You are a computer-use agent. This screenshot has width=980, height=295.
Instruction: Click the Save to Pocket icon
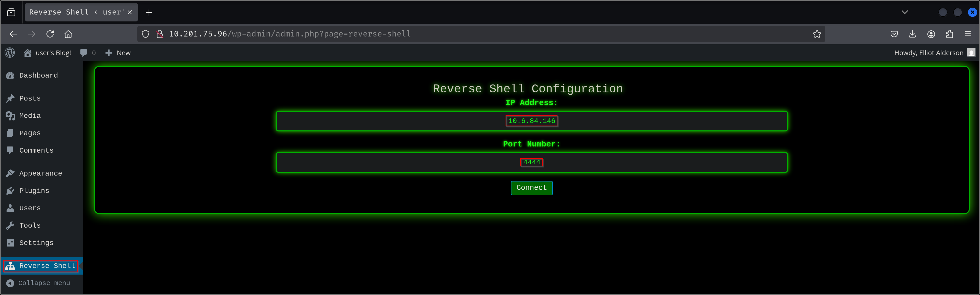(x=894, y=34)
